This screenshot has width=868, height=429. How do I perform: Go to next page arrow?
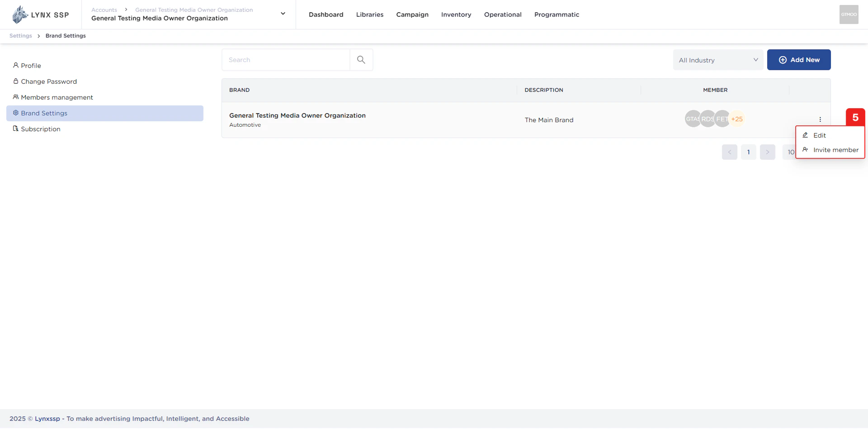click(768, 152)
